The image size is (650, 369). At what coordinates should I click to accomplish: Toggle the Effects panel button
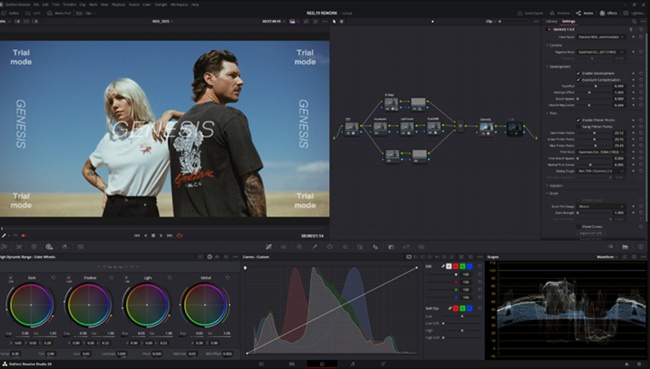tap(609, 13)
